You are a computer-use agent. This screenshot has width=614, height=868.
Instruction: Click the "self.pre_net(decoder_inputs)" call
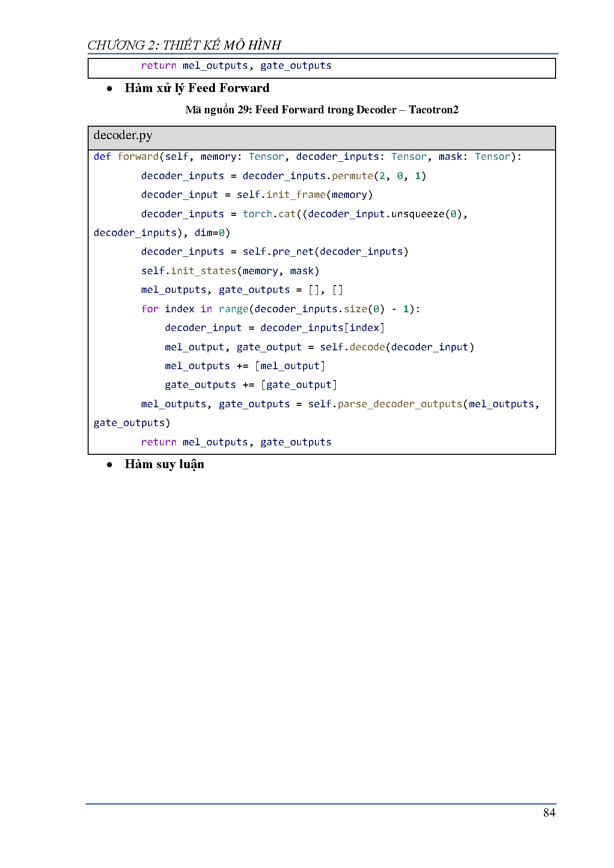[325, 252]
